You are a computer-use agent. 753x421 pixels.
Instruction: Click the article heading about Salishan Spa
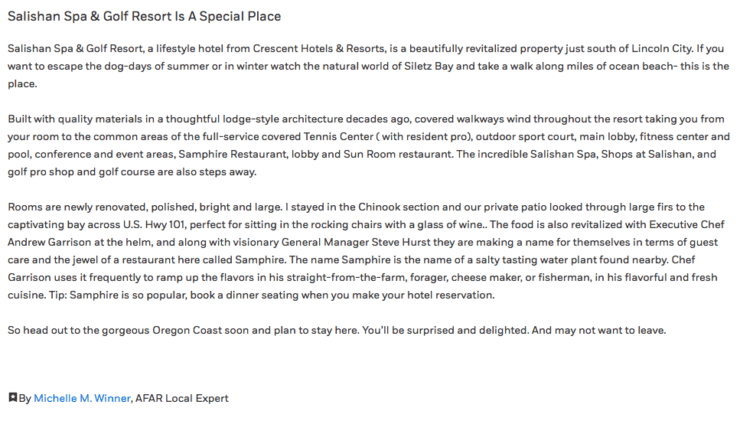144,17
